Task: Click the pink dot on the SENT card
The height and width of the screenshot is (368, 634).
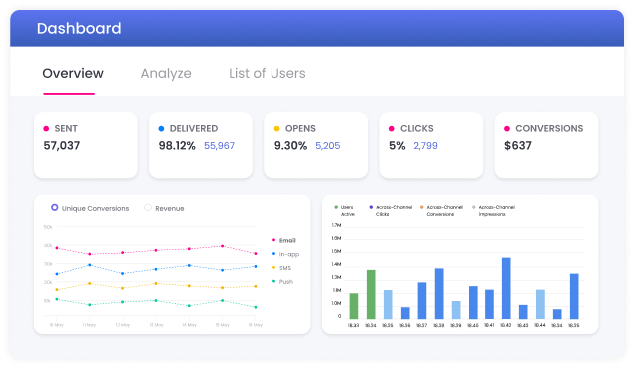Action: coord(46,129)
